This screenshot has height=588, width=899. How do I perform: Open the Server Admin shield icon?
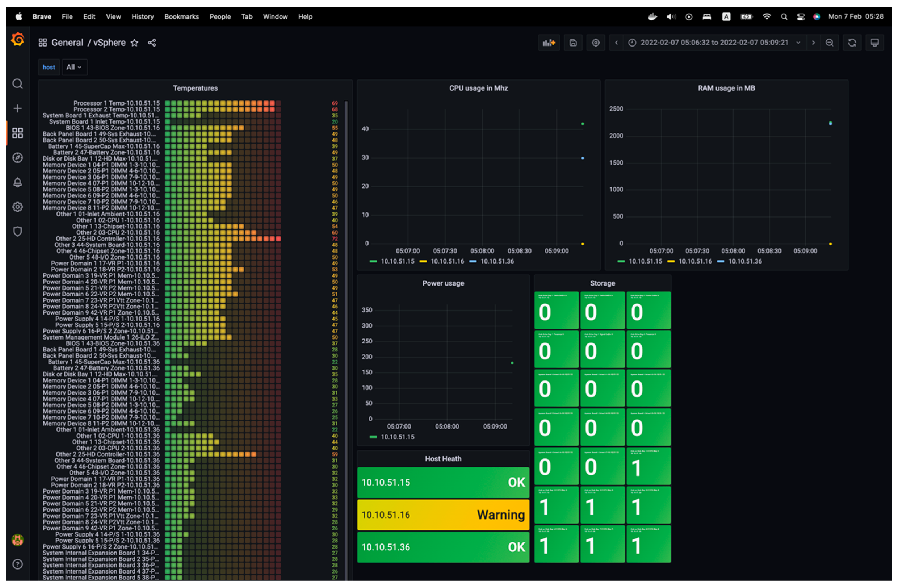click(17, 231)
